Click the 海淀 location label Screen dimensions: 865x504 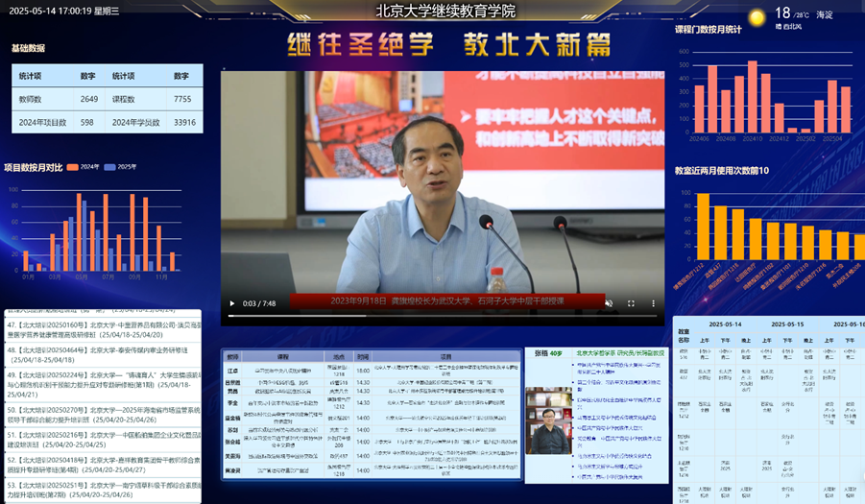(x=824, y=15)
